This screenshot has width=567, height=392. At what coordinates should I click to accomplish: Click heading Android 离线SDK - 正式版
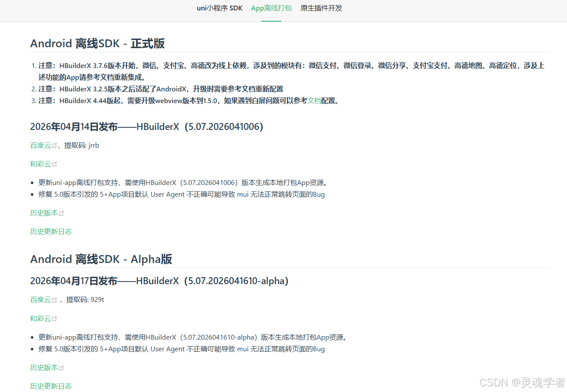tap(98, 43)
